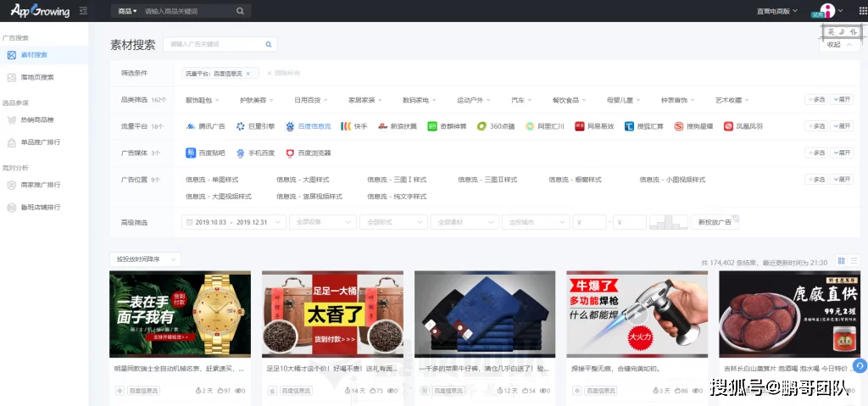The height and width of the screenshot is (406, 868).
Task: Enable multi-select for 流量平台 row
Action: click(815, 126)
